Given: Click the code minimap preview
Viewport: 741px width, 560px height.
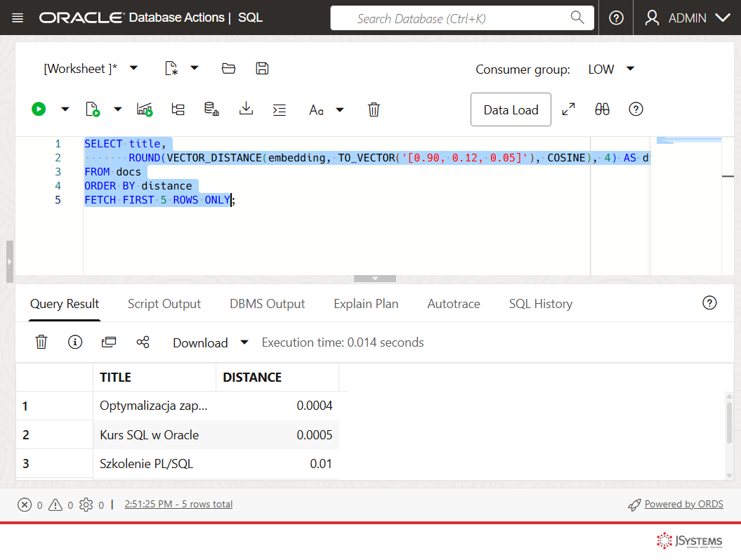Looking at the screenshot, I should [688, 140].
